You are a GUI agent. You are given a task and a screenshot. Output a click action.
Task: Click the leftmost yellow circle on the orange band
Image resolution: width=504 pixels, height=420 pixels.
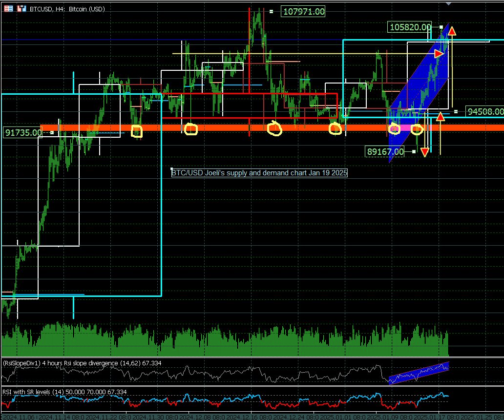pos(137,131)
